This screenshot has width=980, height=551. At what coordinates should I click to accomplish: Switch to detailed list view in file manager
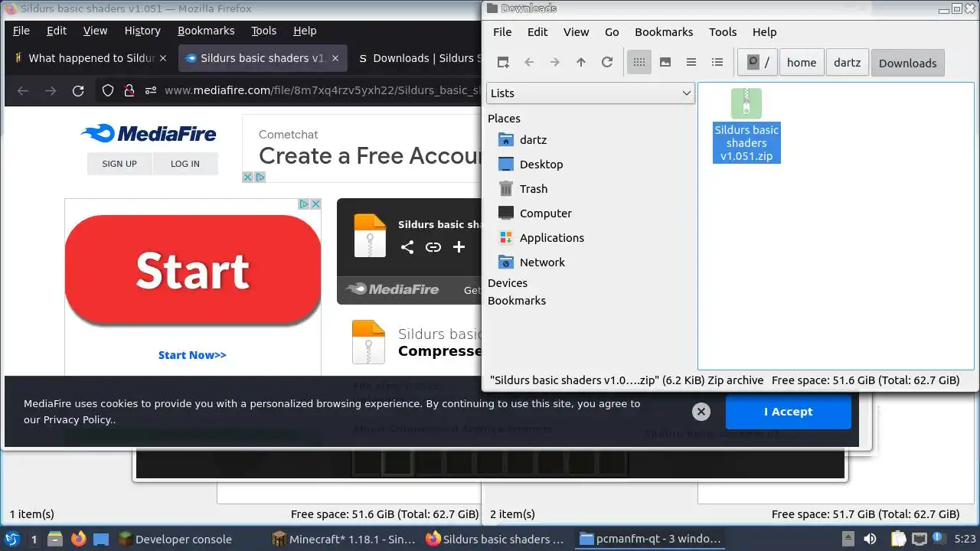(717, 63)
